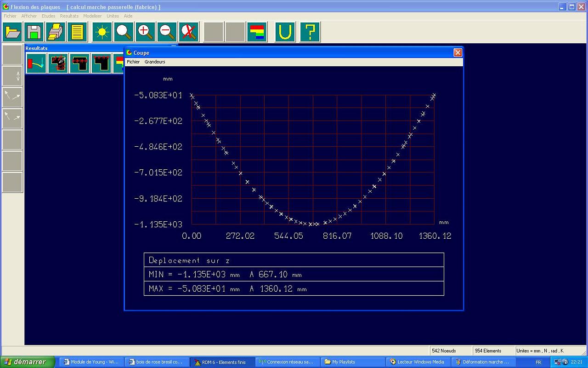
Task: Select the plain magnifier zoom tool
Action: pyautogui.click(x=124, y=32)
